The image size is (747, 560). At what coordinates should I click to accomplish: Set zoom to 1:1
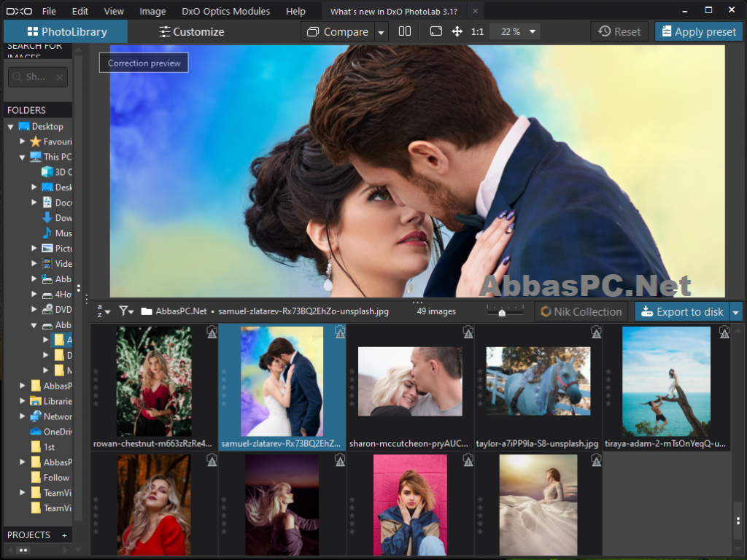(x=477, y=32)
